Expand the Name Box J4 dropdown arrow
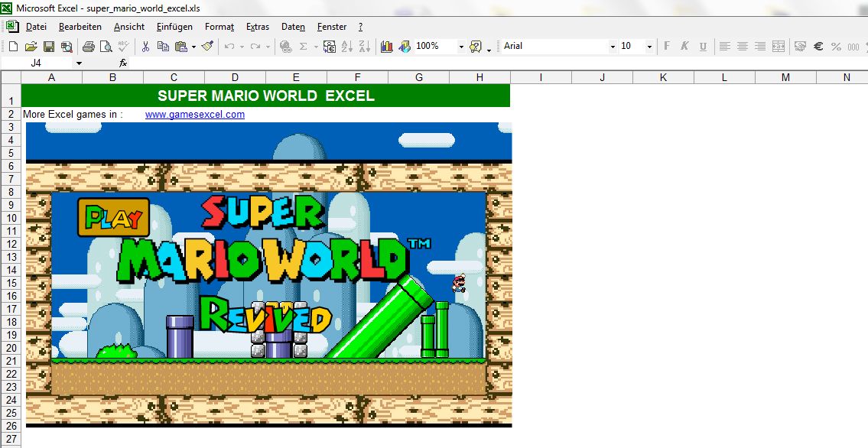Screen dimensions: 868x448 (79, 63)
